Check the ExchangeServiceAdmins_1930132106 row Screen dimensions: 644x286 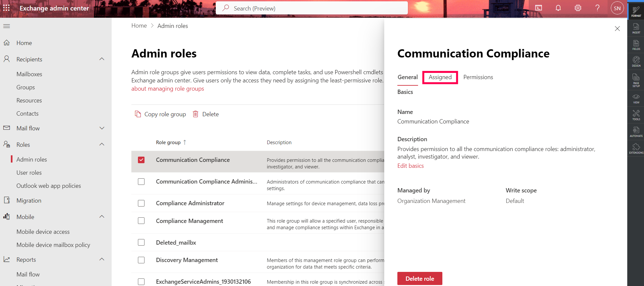click(x=141, y=282)
